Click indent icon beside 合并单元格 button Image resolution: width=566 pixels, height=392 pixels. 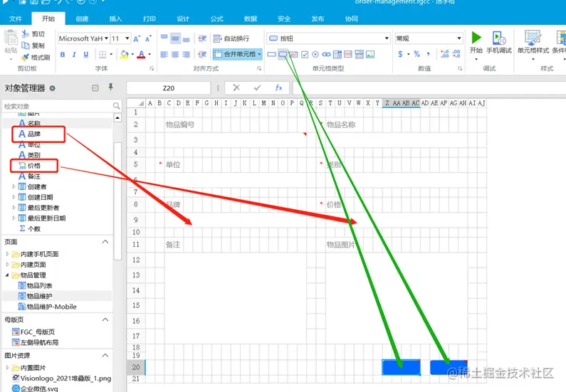pos(202,55)
